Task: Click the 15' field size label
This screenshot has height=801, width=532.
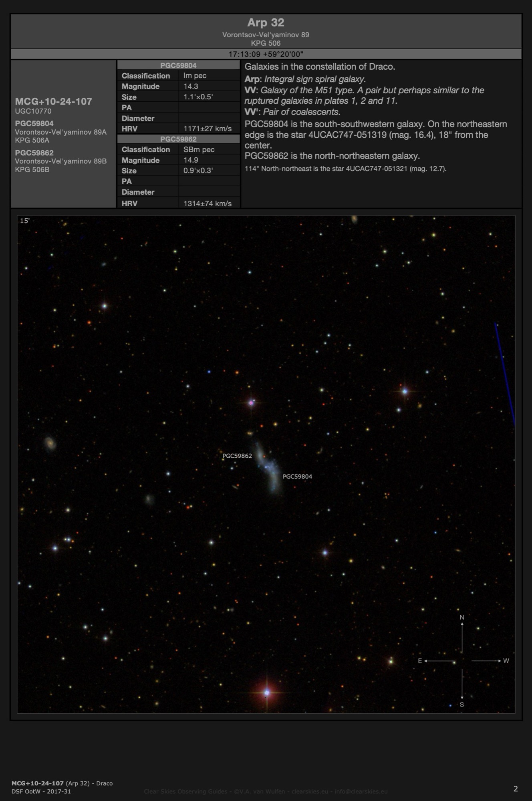Action: tap(25, 221)
